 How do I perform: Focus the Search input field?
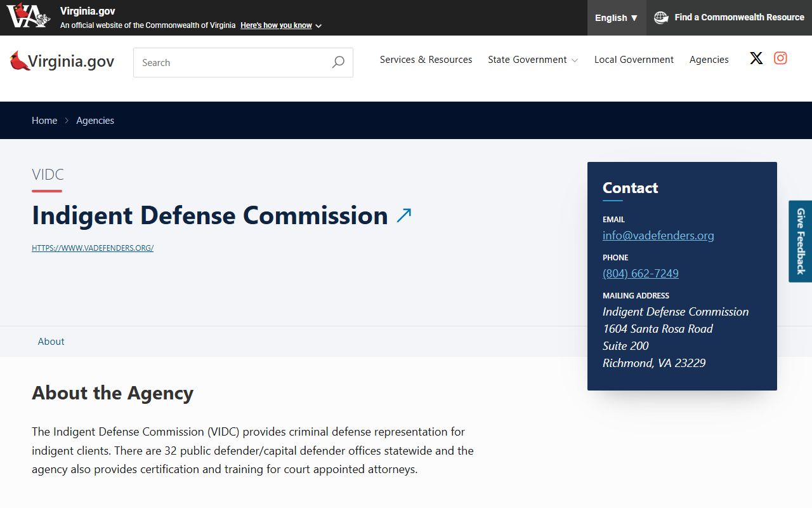tap(243, 62)
